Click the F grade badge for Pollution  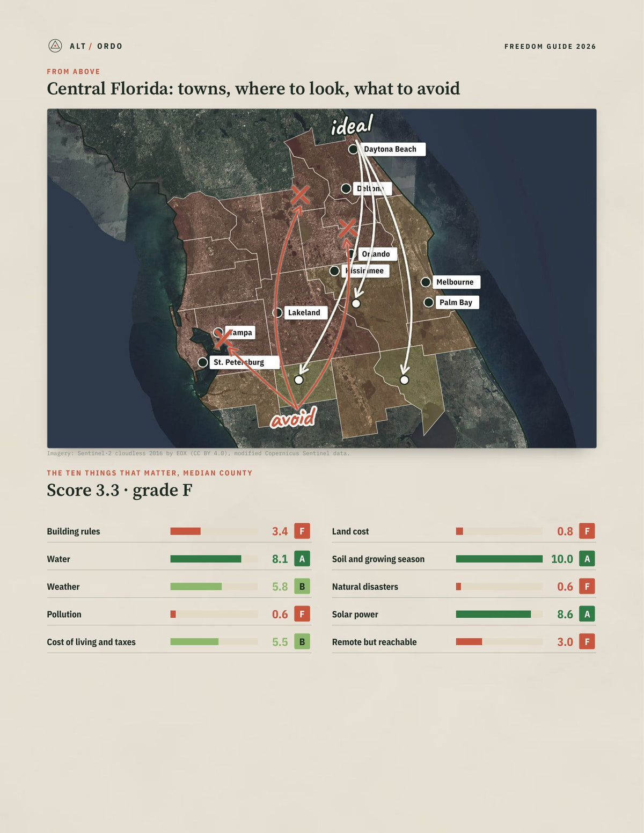(302, 614)
